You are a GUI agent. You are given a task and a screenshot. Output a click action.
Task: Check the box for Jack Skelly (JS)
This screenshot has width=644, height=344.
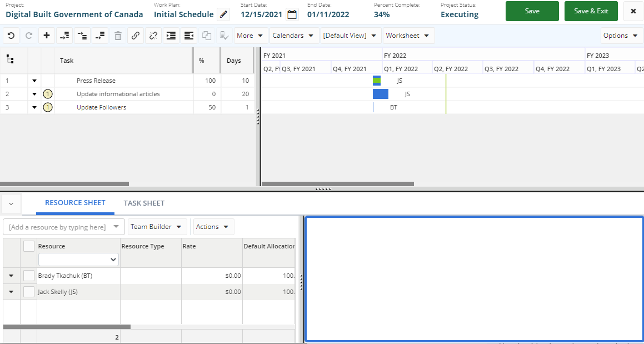click(x=29, y=292)
